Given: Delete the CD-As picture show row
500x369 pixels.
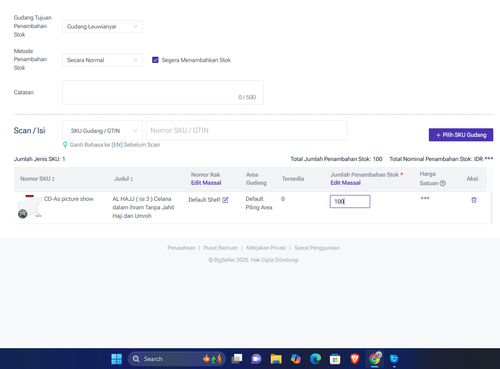Looking at the screenshot, I should pos(474,200).
